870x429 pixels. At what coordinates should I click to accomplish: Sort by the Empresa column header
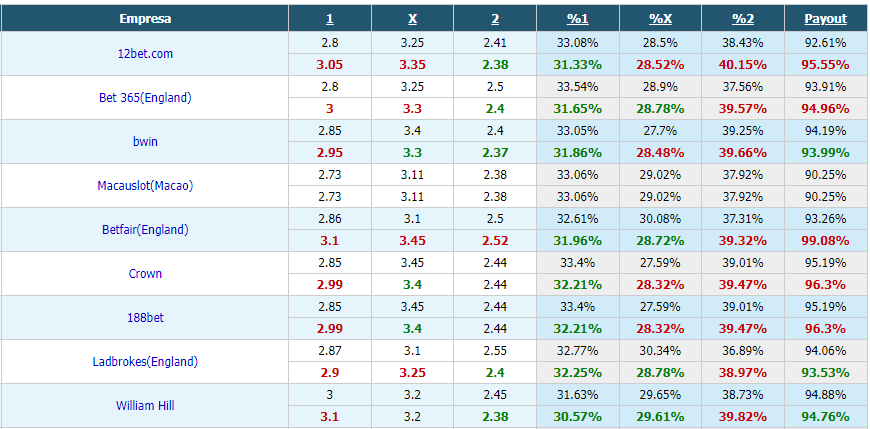pos(145,18)
